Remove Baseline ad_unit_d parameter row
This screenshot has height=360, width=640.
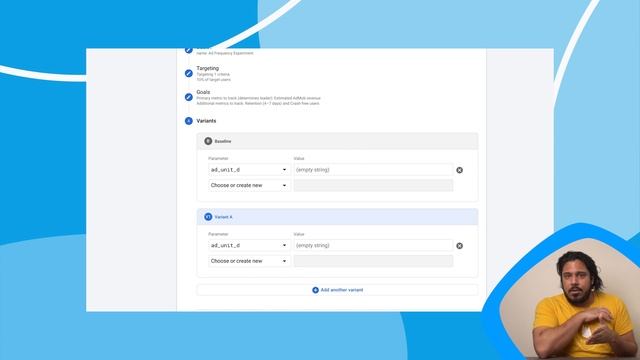[x=459, y=170]
